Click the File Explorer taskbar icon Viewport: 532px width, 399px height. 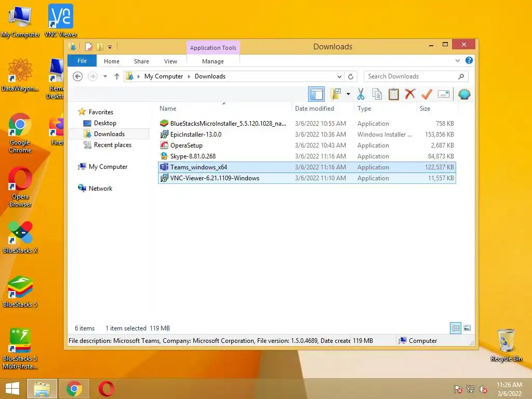(42, 389)
